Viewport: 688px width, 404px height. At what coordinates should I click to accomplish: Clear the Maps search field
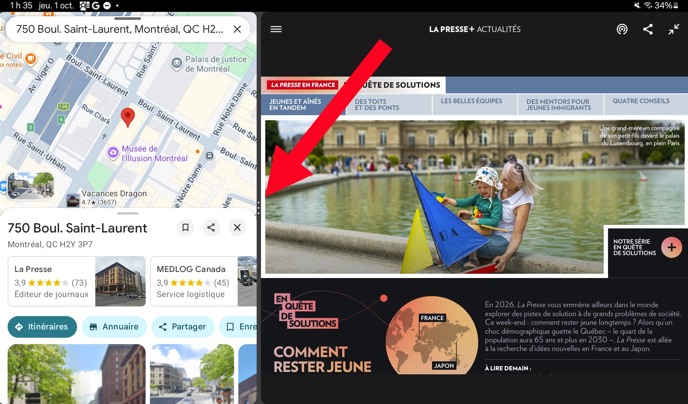pyautogui.click(x=237, y=29)
